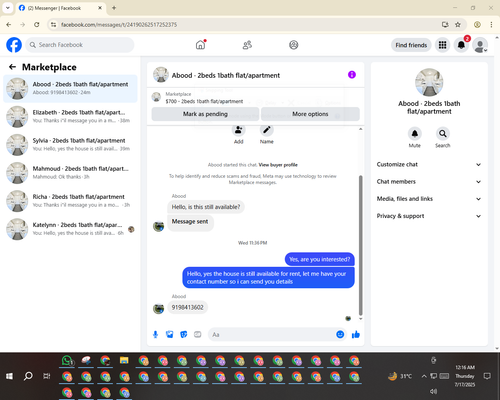The height and width of the screenshot is (400, 500).
Task: Click the phone number message 9198413602
Action: (187, 307)
